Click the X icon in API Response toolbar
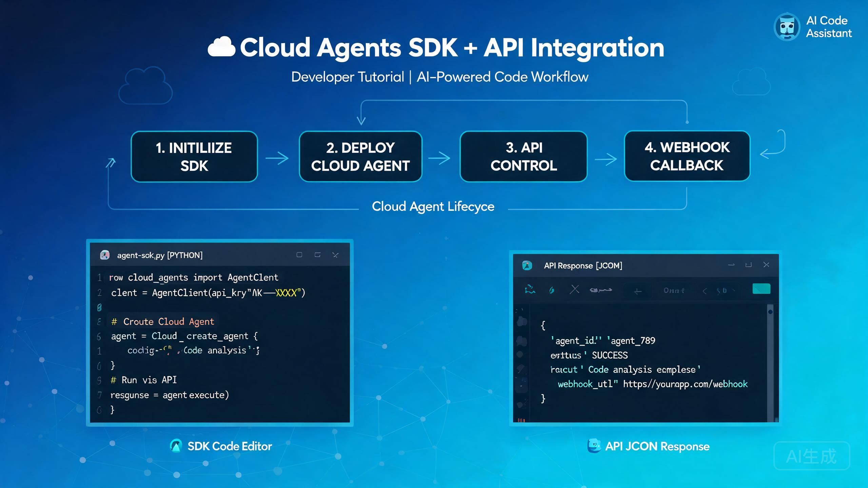Image resolution: width=868 pixels, height=488 pixels. (x=574, y=290)
